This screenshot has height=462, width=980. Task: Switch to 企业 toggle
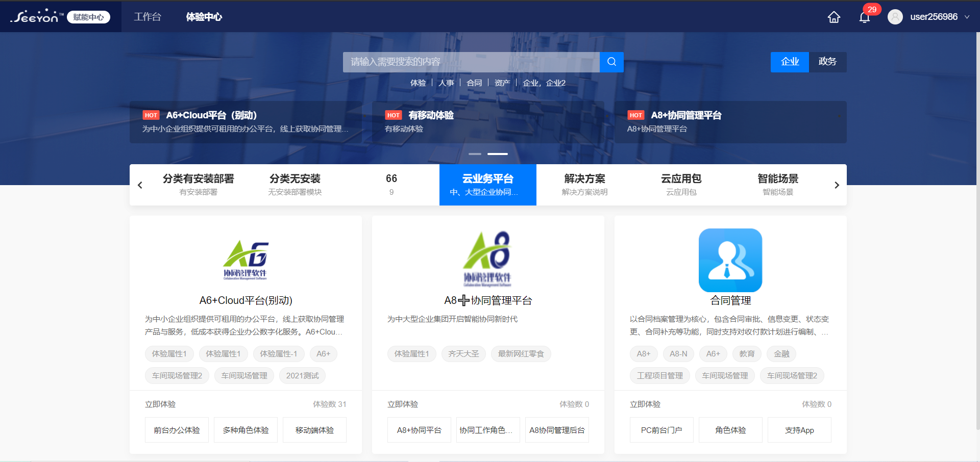click(790, 62)
